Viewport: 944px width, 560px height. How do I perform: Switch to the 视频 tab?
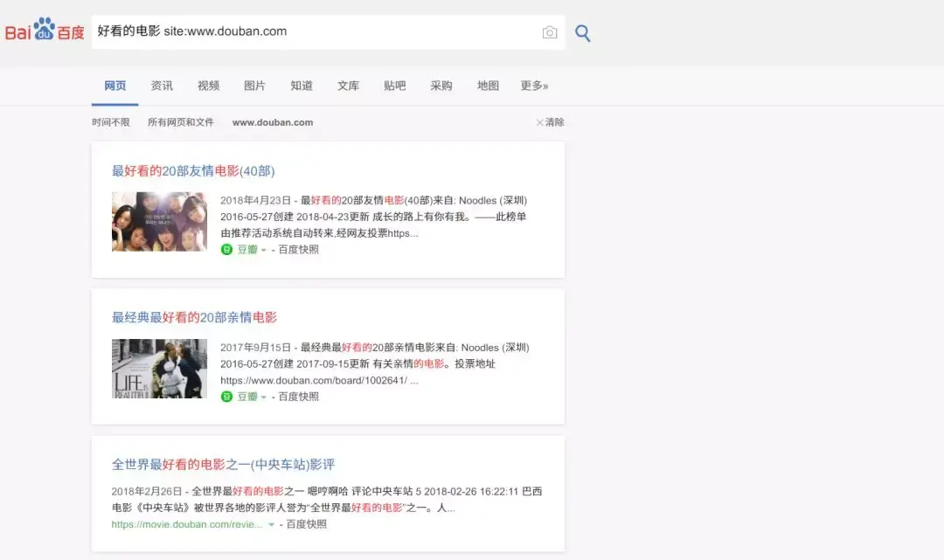pos(208,86)
